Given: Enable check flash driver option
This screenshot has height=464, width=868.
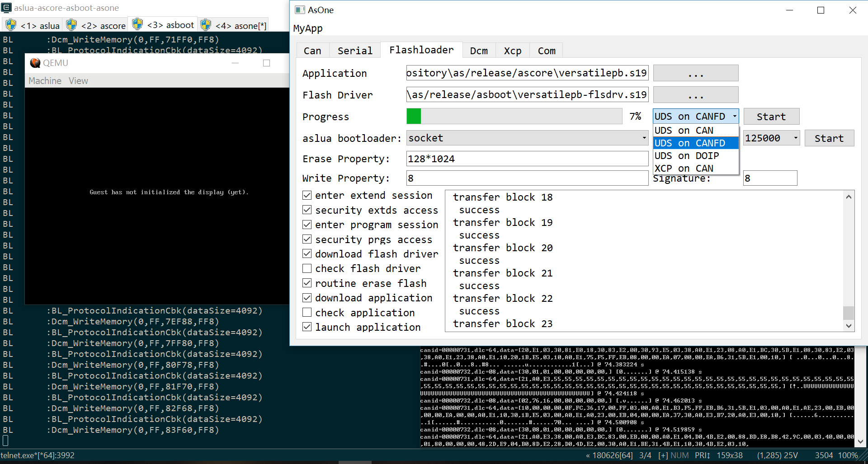Looking at the screenshot, I should pos(307,268).
